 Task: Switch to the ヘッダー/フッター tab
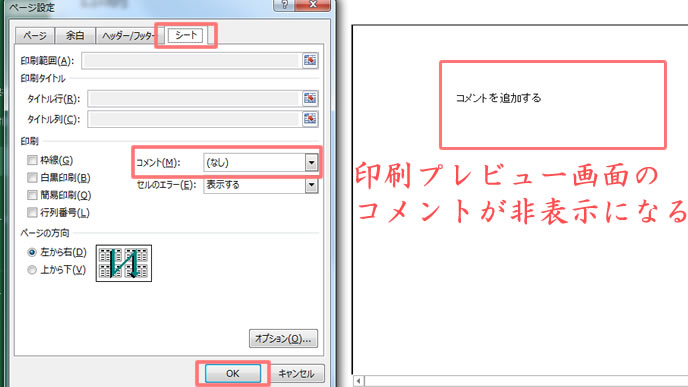pyautogui.click(x=128, y=36)
